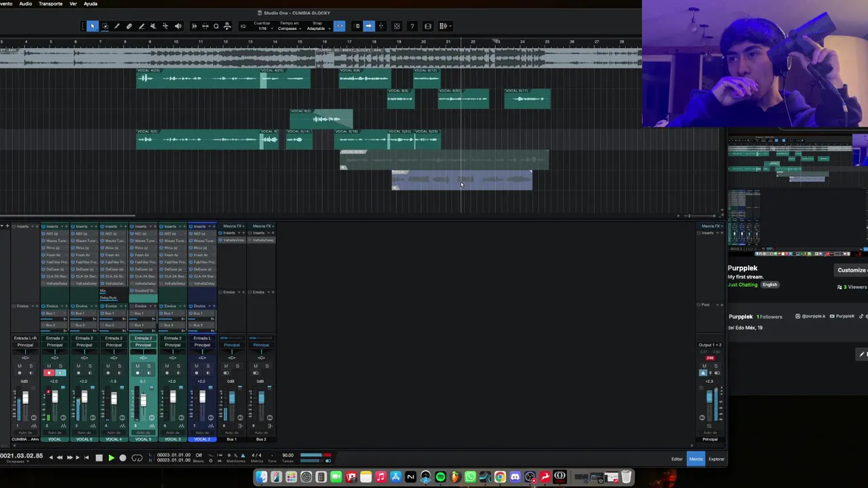Open Entrada L+R input of first channel
Viewport: 868px width, 488px height.
click(x=25, y=338)
